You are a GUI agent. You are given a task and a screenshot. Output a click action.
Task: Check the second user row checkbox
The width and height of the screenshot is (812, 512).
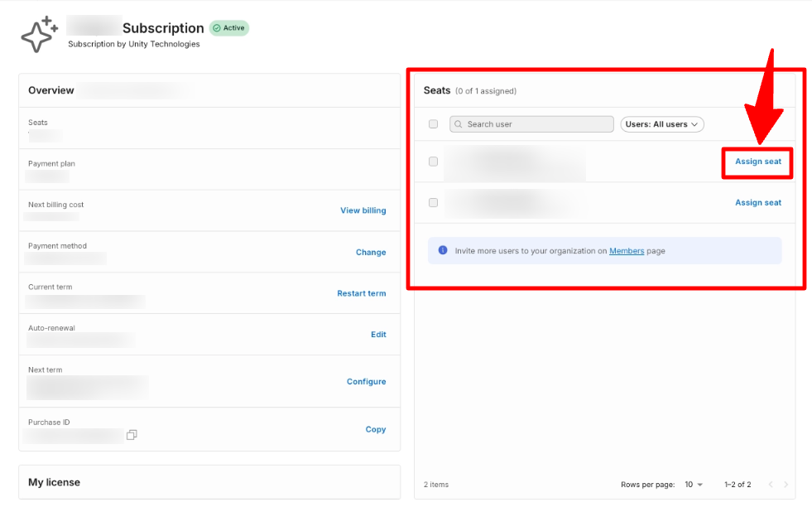(434, 203)
